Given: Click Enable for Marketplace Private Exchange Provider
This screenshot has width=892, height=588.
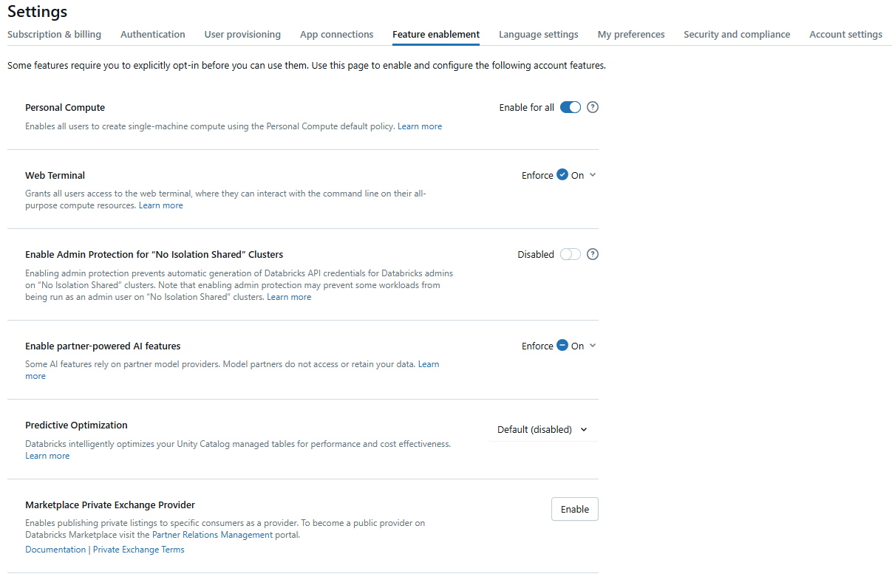Looking at the screenshot, I should [x=574, y=509].
